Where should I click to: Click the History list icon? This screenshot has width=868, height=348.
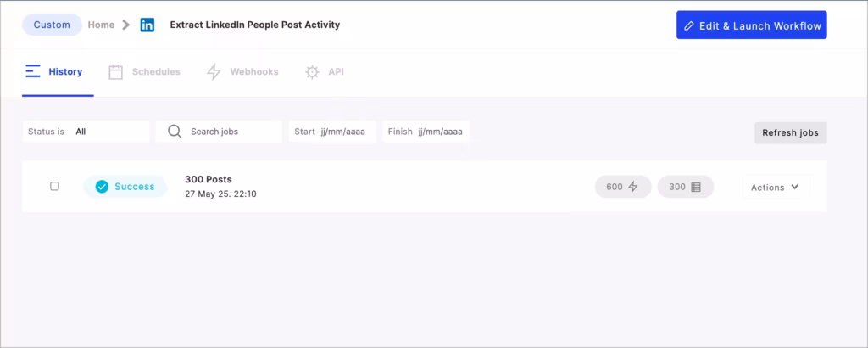(33, 71)
